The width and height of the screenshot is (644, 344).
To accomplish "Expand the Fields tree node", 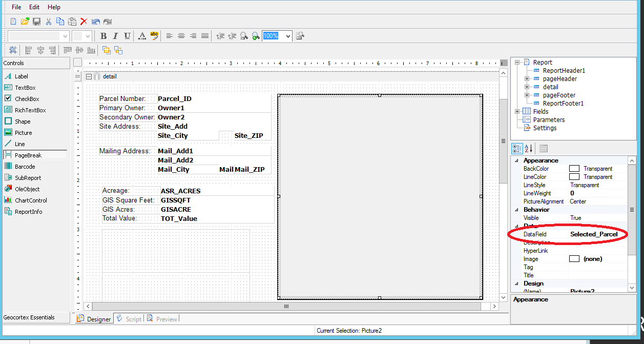I will click(x=517, y=112).
